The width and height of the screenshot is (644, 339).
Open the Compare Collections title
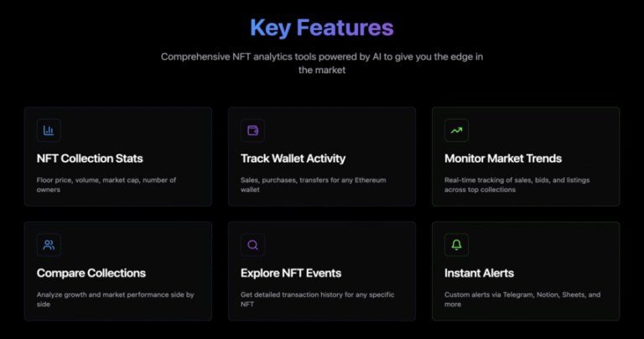pos(91,274)
